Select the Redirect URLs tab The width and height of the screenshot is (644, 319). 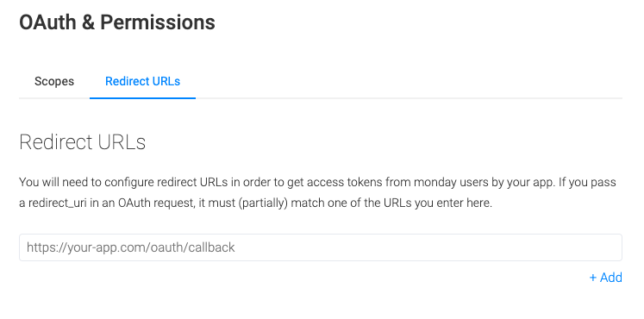142,81
